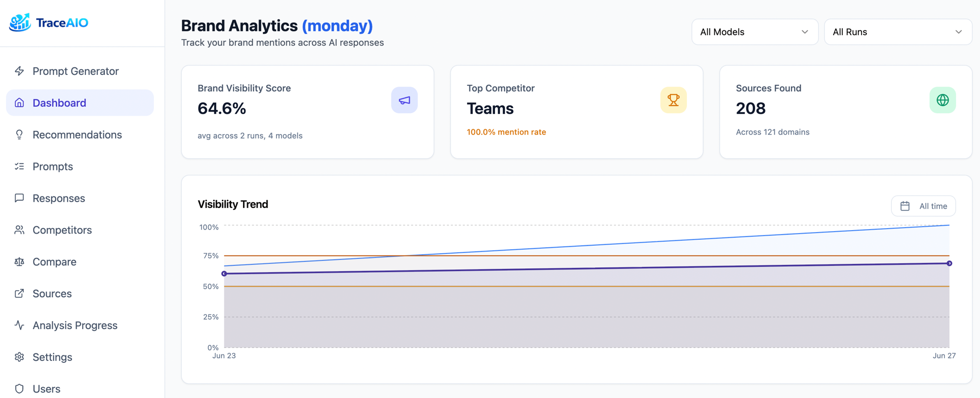Click the shield icon beside Users
The image size is (980, 398).
pyautogui.click(x=19, y=389)
